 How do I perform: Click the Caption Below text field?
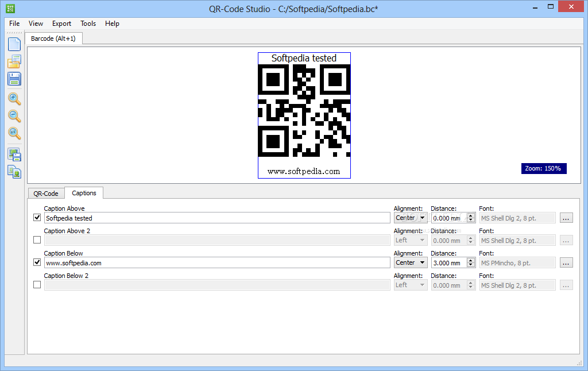point(217,262)
